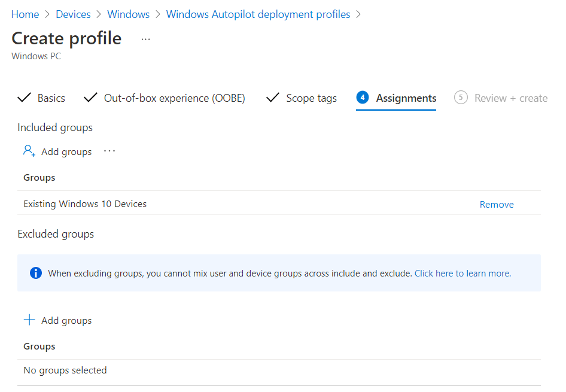Click the checkmark icon on Scope tags tab

(273, 98)
